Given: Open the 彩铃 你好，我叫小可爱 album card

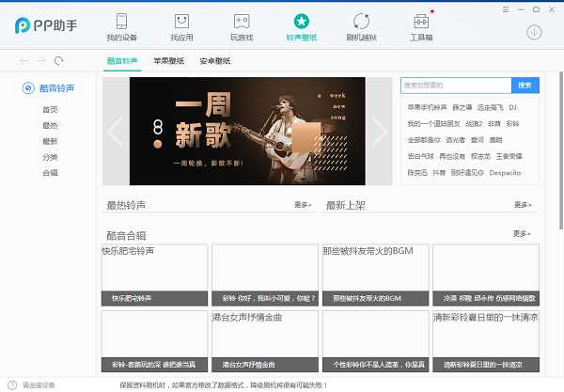Looking at the screenshot, I should (x=265, y=275).
